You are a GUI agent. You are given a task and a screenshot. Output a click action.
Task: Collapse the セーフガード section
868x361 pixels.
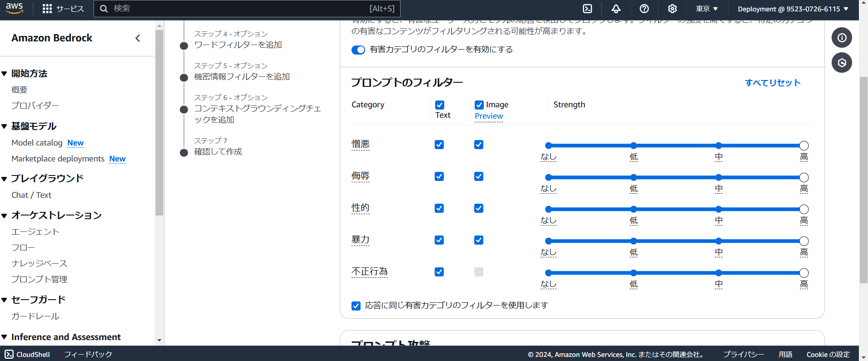coord(5,300)
